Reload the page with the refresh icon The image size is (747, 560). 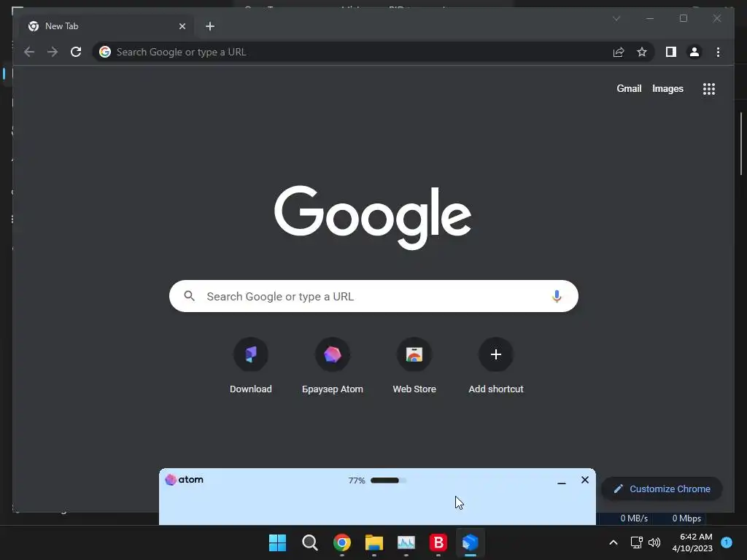click(76, 52)
